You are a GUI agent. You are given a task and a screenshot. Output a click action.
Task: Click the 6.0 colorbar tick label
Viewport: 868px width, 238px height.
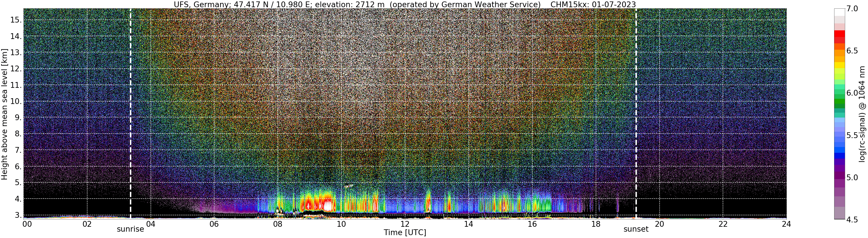point(852,93)
